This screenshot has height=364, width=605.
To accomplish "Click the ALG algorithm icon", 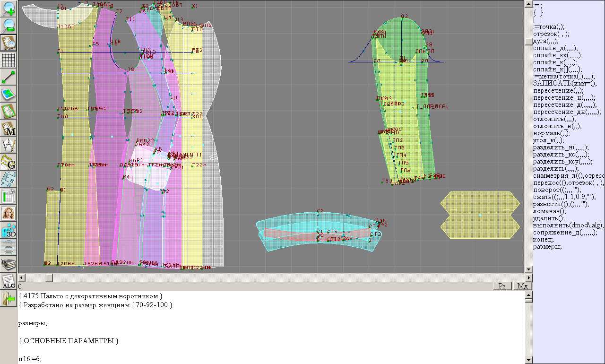I will [x=9, y=281].
